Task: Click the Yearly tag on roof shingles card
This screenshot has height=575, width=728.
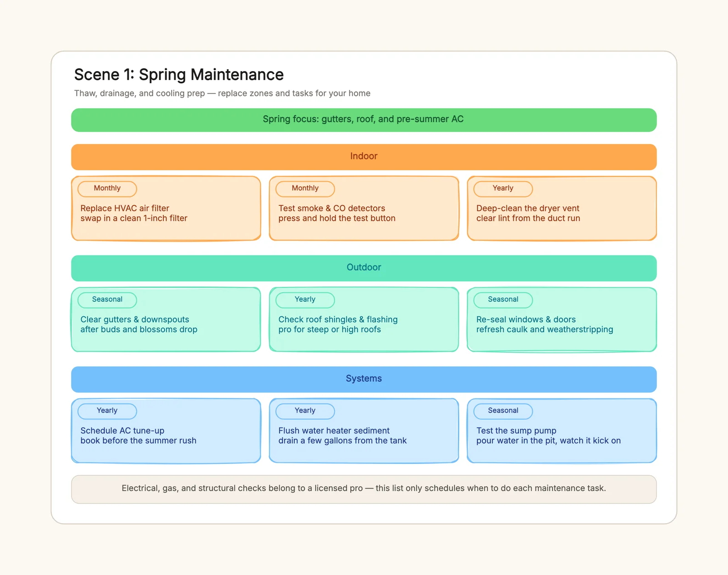Action: point(305,300)
